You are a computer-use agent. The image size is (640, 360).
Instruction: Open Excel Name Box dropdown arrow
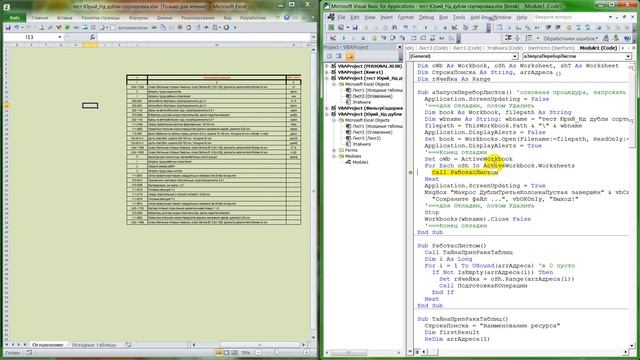click(x=60, y=37)
